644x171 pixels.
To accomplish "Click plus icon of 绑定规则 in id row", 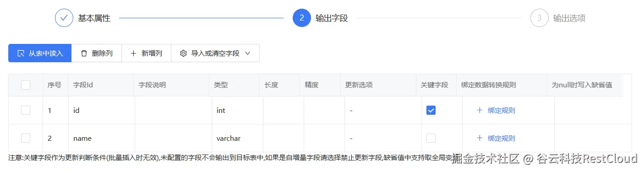I will click(x=480, y=110).
